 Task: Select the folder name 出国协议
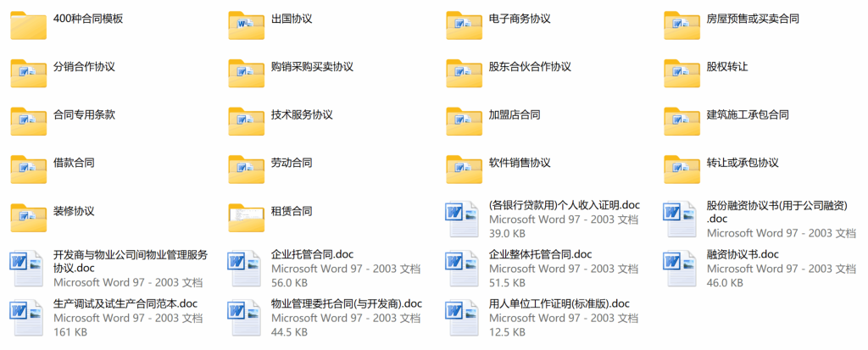click(x=292, y=19)
